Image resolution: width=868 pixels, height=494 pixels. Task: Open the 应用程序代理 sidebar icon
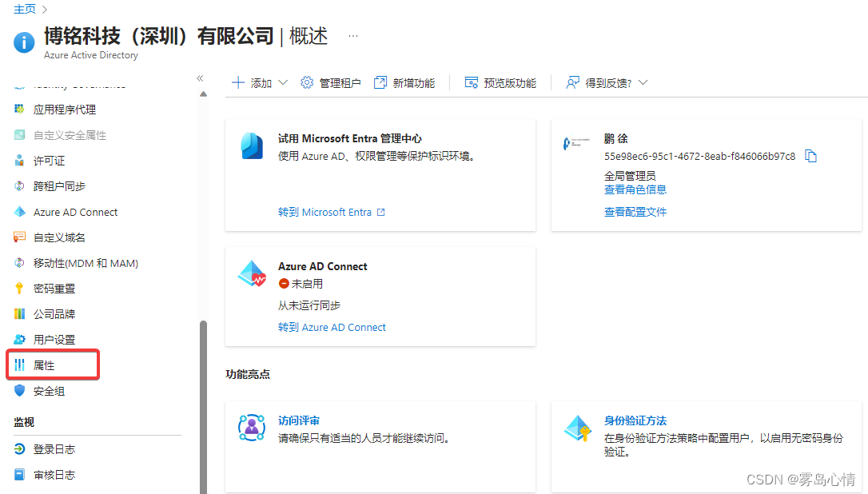click(x=19, y=109)
